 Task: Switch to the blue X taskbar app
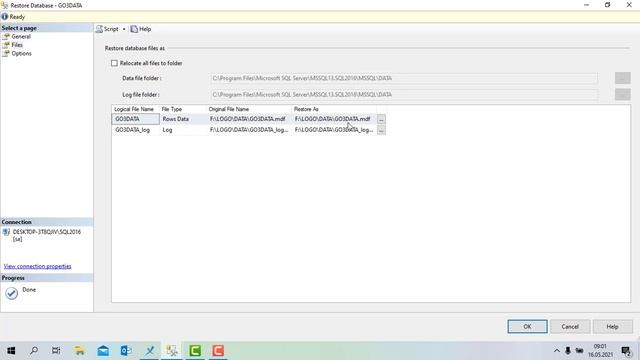point(150,351)
